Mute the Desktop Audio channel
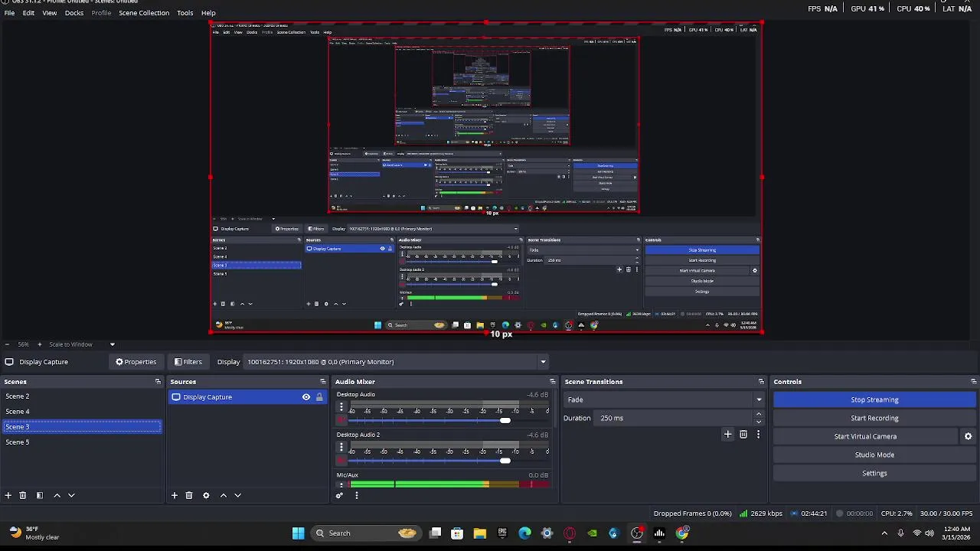The width and height of the screenshot is (980, 551). [341, 419]
